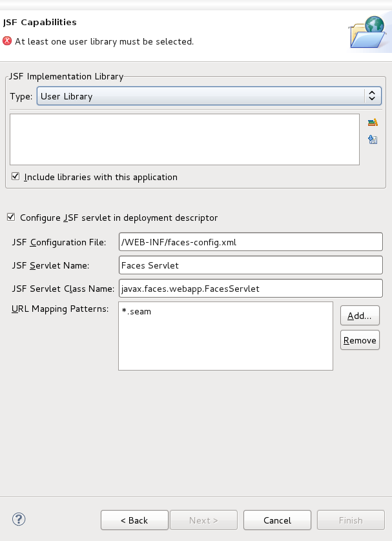Click the Next > button
Viewport: 392px width, 541px height.
203,520
